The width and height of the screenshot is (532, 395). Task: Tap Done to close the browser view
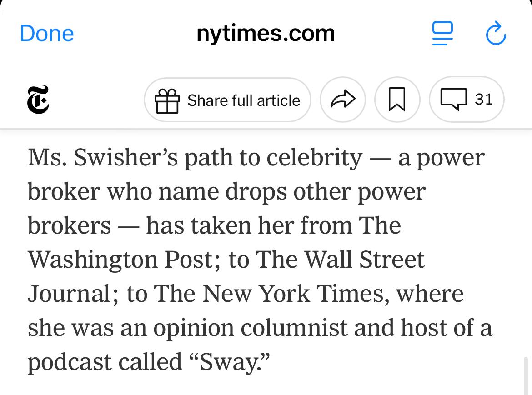(x=47, y=34)
